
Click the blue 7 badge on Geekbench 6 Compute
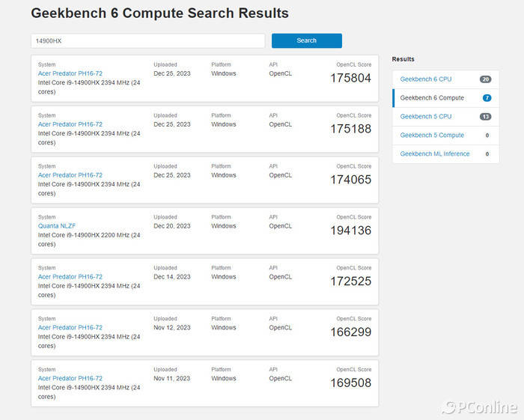coord(487,98)
